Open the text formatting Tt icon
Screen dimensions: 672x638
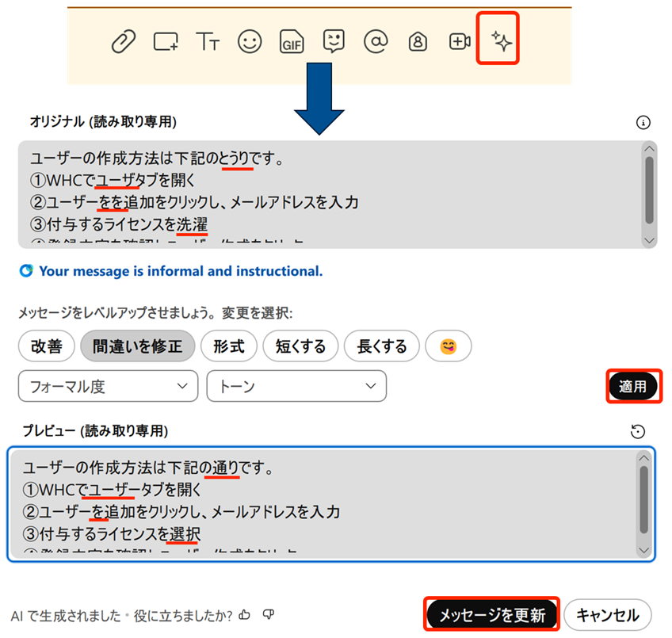(x=208, y=43)
